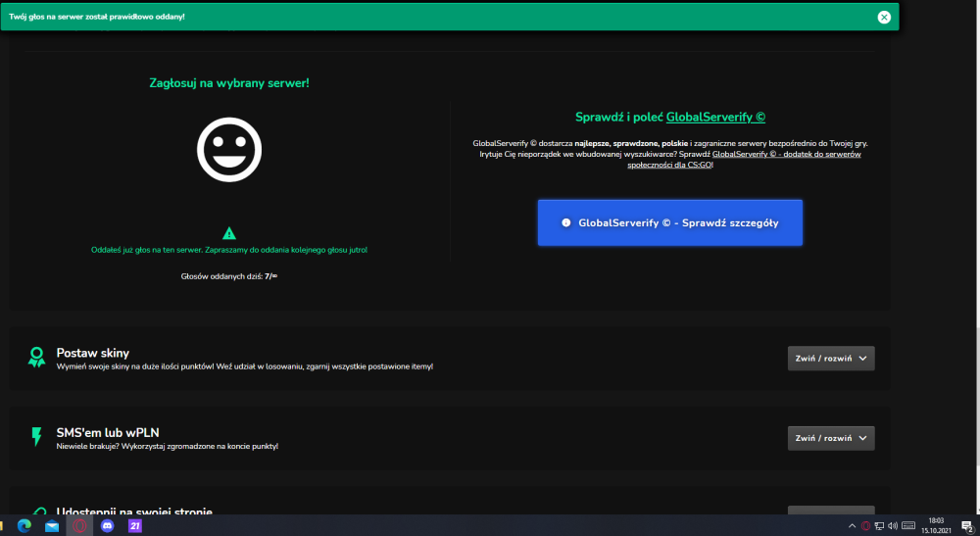Click the touch keyboard tray icon
This screenshot has width=980, height=536.
(x=908, y=526)
